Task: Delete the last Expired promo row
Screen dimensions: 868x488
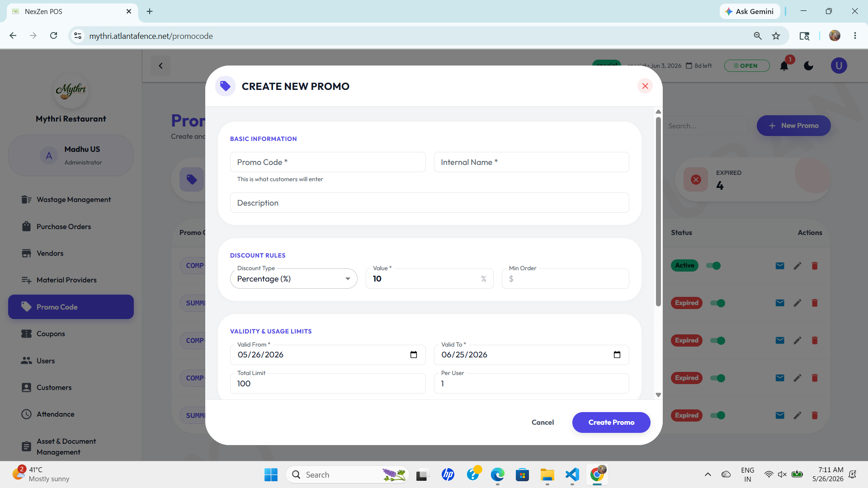Action: pyautogui.click(x=815, y=415)
